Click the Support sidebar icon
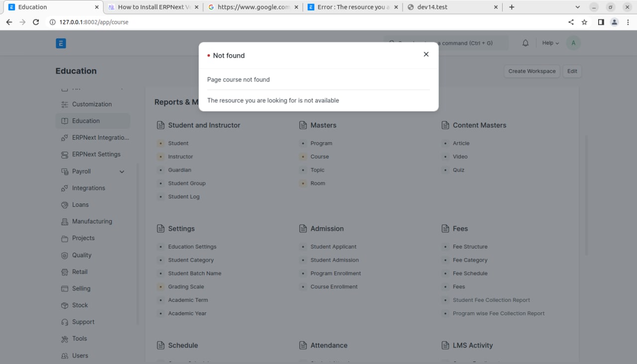Image resolution: width=637 pixels, height=364 pixels. [x=64, y=322]
